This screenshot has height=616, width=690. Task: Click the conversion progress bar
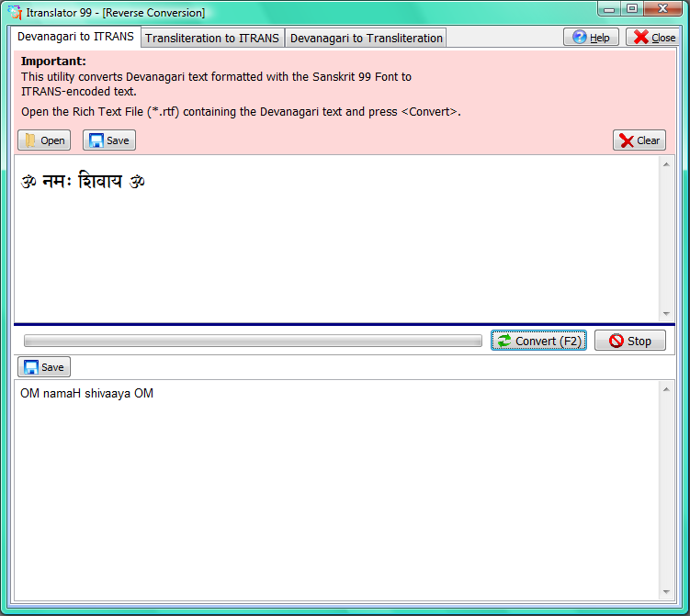253,341
